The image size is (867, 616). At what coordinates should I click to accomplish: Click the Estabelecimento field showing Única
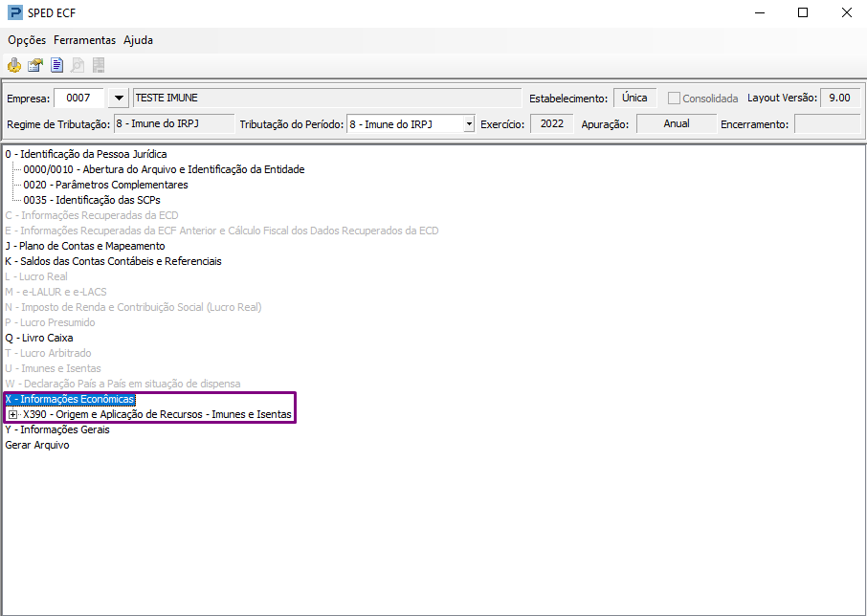point(634,98)
